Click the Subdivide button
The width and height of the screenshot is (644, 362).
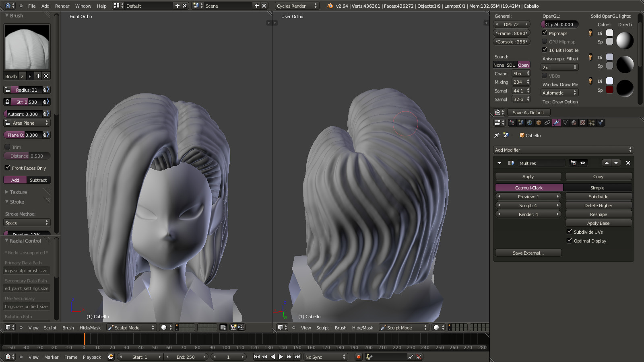tap(598, 197)
